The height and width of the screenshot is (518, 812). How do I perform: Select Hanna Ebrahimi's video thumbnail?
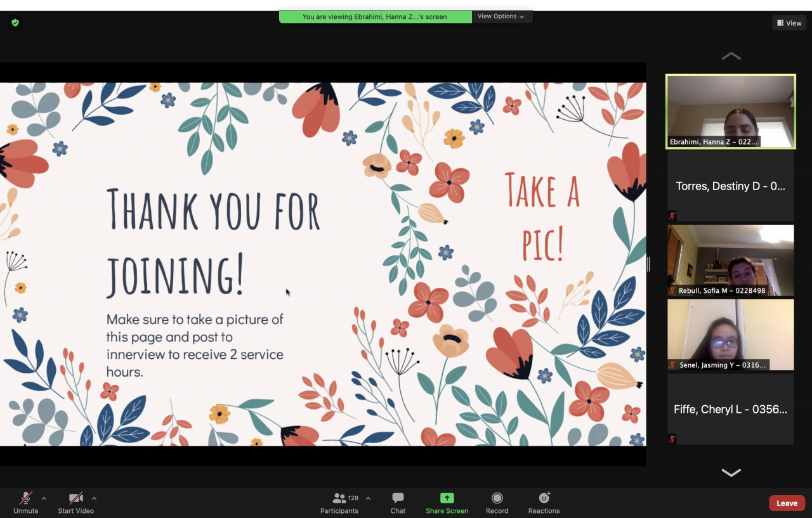tap(730, 112)
